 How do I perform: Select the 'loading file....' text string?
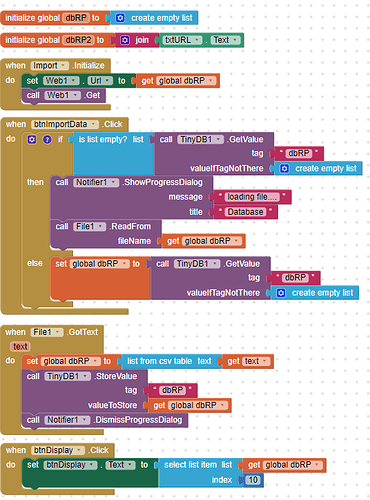pos(252,197)
